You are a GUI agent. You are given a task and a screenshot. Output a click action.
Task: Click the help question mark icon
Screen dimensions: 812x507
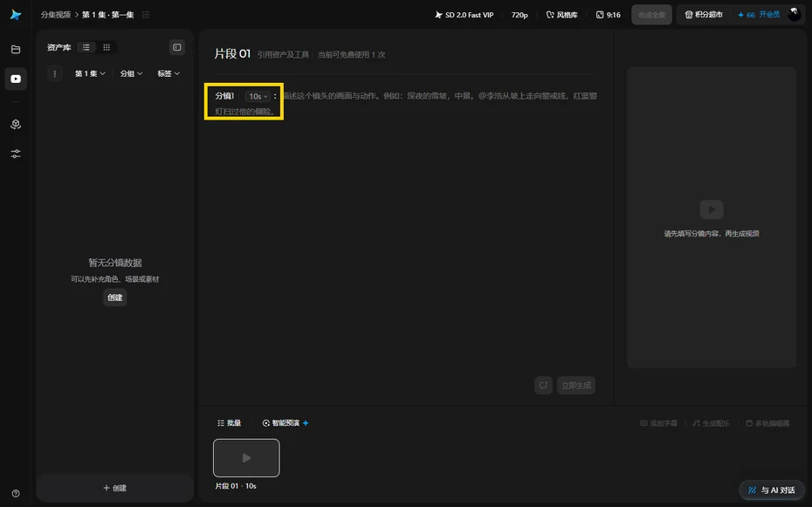click(x=16, y=493)
